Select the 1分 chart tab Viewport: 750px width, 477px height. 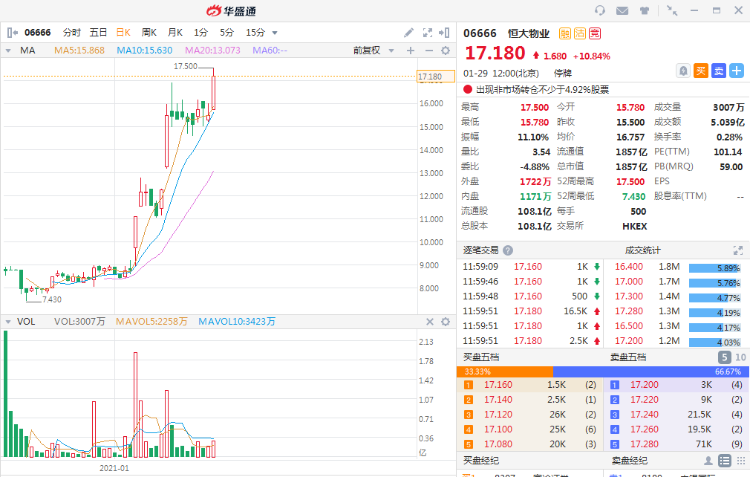201,33
